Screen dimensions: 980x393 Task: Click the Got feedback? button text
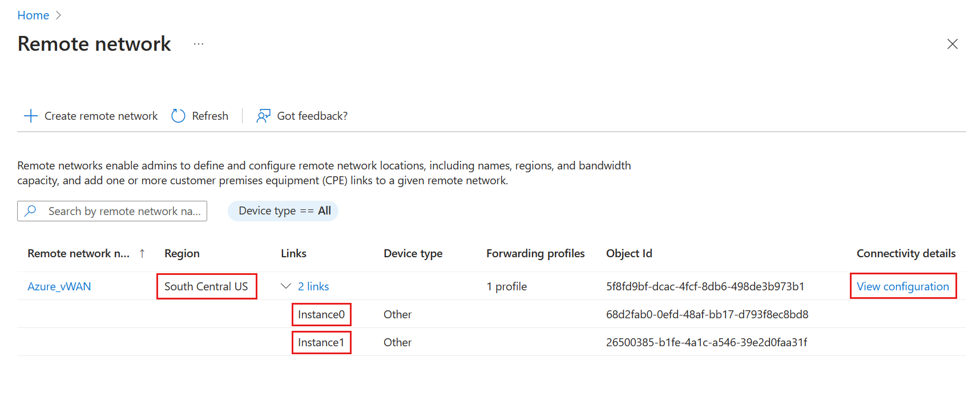(x=312, y=116)
